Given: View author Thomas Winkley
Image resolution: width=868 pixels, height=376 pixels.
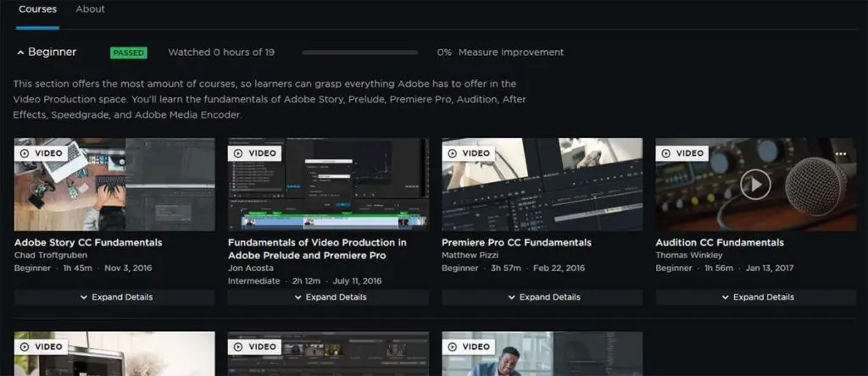Looking at the screenshot, I should tap(689, 256).
